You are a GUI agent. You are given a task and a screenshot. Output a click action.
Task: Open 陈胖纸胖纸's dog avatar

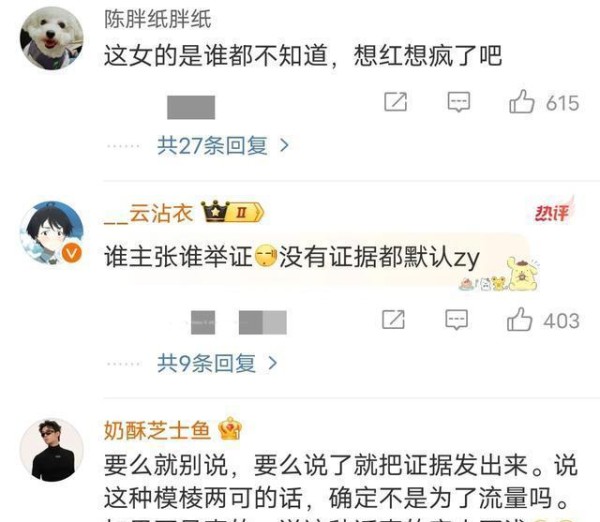click(x=52, y=38)
